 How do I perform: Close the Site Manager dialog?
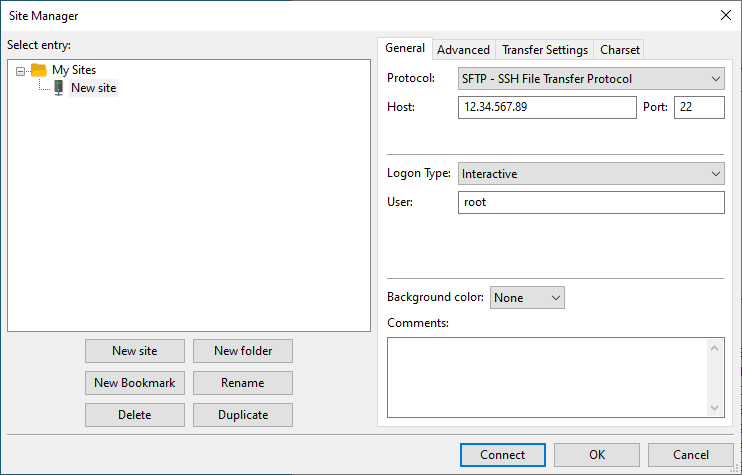(725, 16)
